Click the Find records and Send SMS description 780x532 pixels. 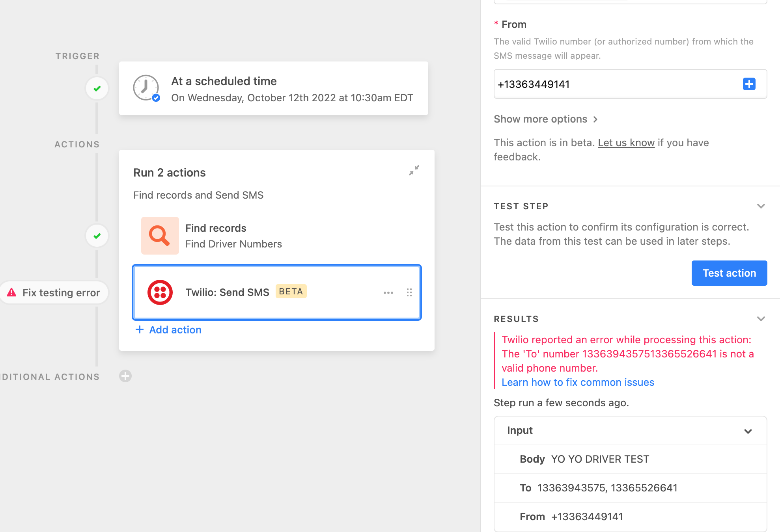point(198,195)
